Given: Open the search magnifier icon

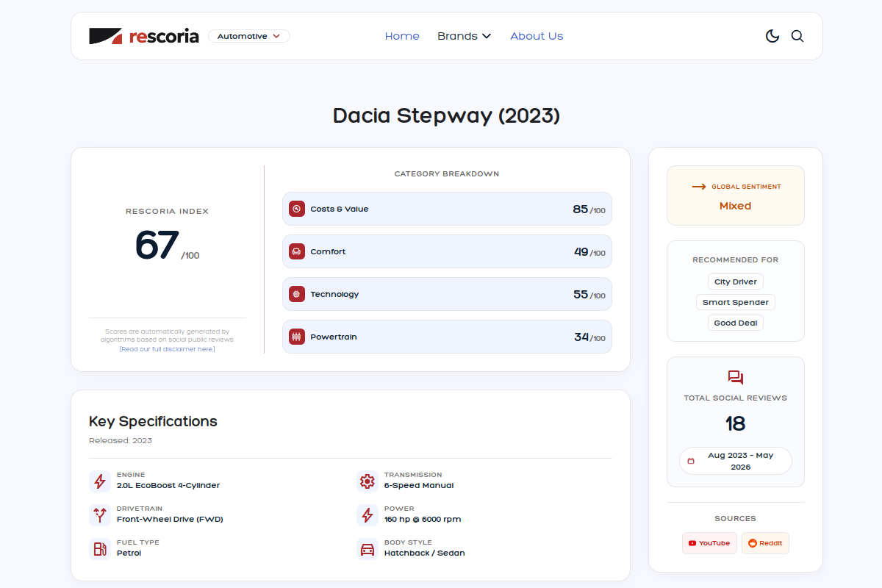Looking at the screenshot, I should (x=797, y=36).
